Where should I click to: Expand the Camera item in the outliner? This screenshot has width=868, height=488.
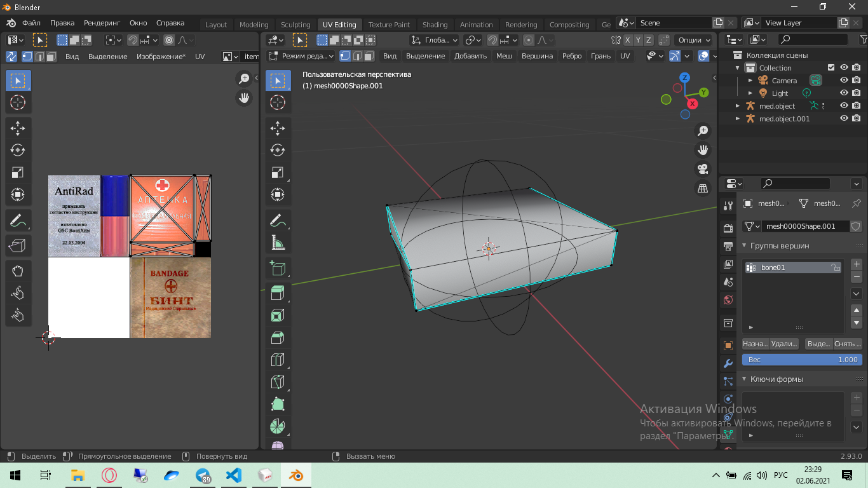point(750,81)
